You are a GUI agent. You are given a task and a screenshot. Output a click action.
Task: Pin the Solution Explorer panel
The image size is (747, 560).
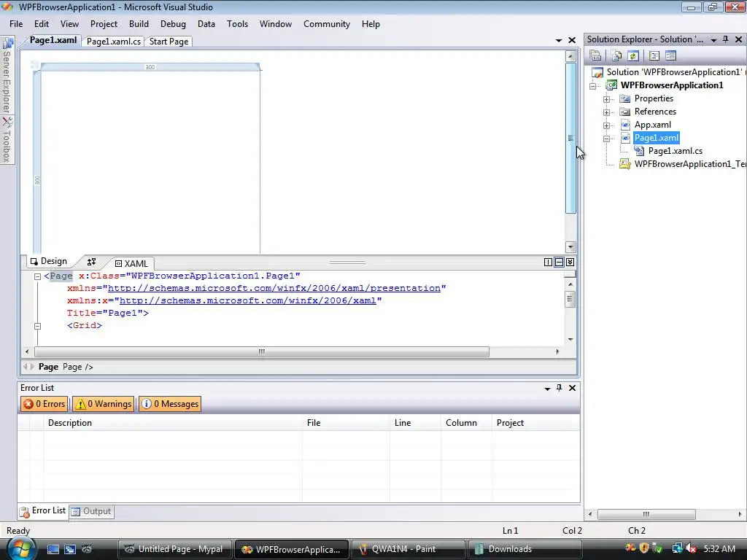(x=726, y=39)
